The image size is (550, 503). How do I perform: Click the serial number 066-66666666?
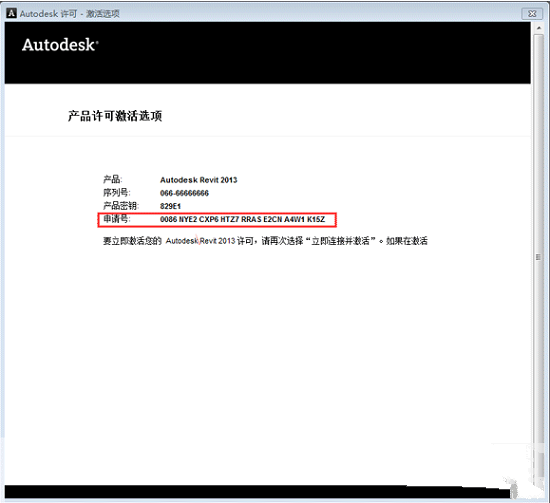184,193
